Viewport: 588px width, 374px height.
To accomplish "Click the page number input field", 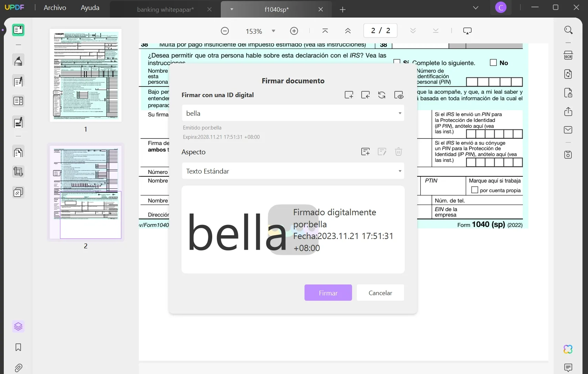I will 380,31.
